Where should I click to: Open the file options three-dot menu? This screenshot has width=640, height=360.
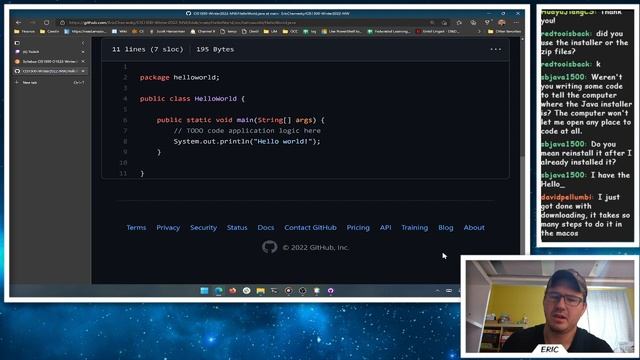[496, 49]
